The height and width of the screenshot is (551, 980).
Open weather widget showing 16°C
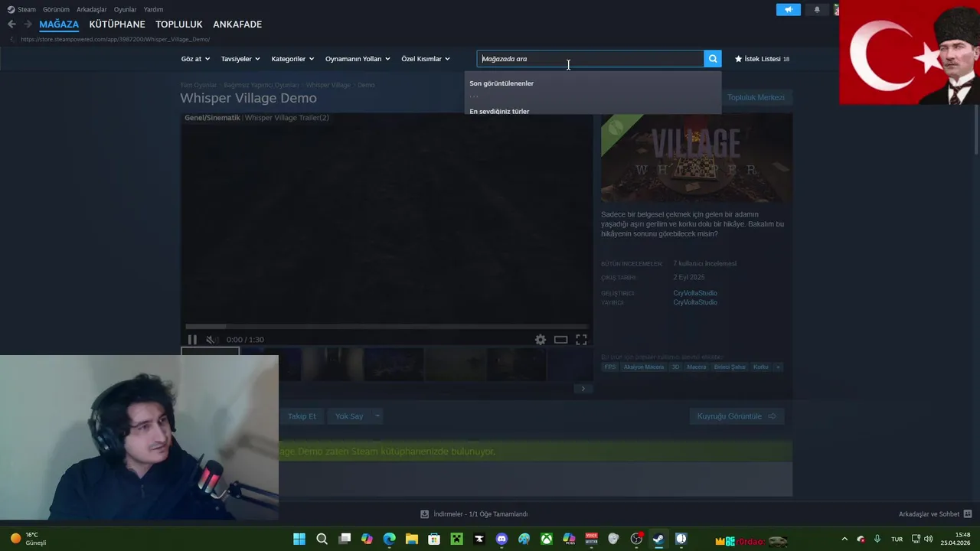click(x=28, y=539)
